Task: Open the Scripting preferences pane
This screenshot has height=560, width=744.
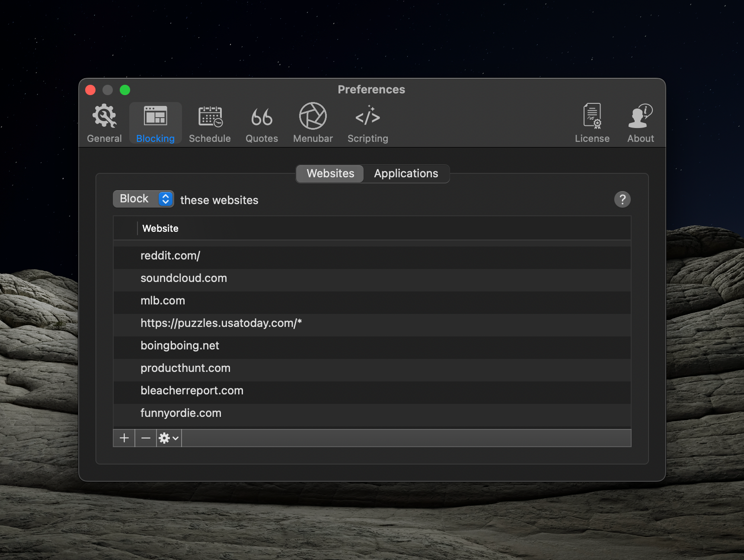Action: [367, 123]
